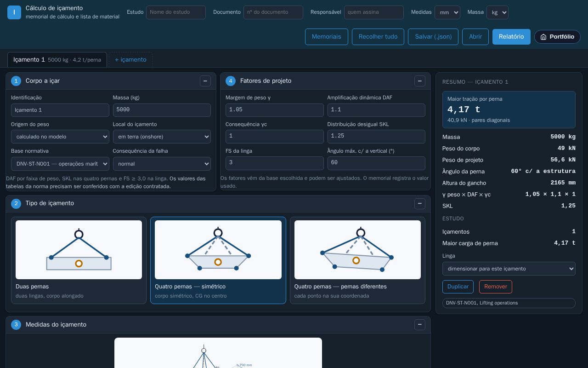Collapse the Tipo de içamento section
Image resolution: width=588 pixels, height=368 pixels.
coord(420,203)
